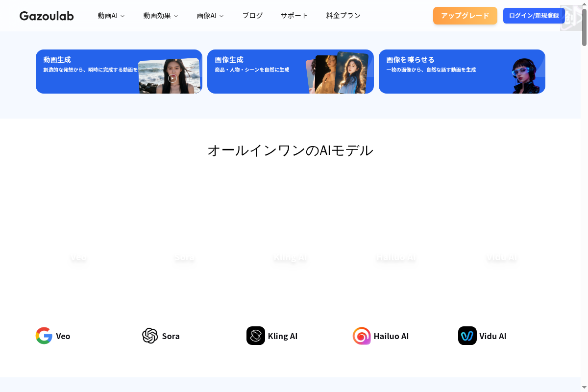This screenshot has width=588, height=392.
Task: Click the Gazoulab logo
Action: click(x=47, y=16)
